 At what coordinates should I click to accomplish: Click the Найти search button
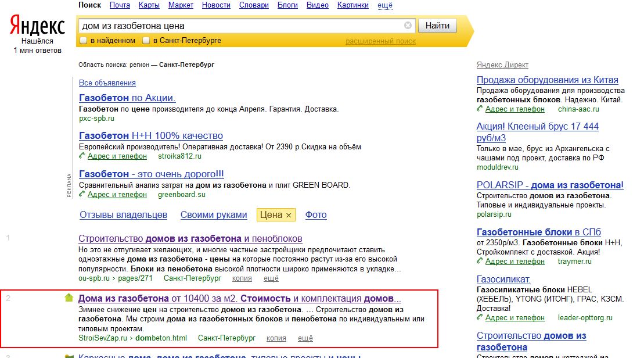tap(437, 26)
